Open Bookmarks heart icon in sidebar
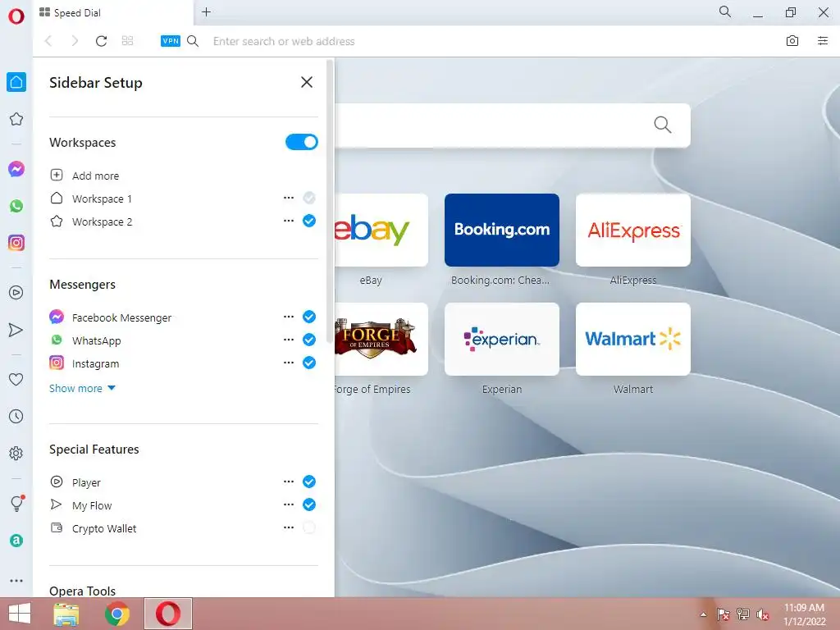 coord(16,379)
